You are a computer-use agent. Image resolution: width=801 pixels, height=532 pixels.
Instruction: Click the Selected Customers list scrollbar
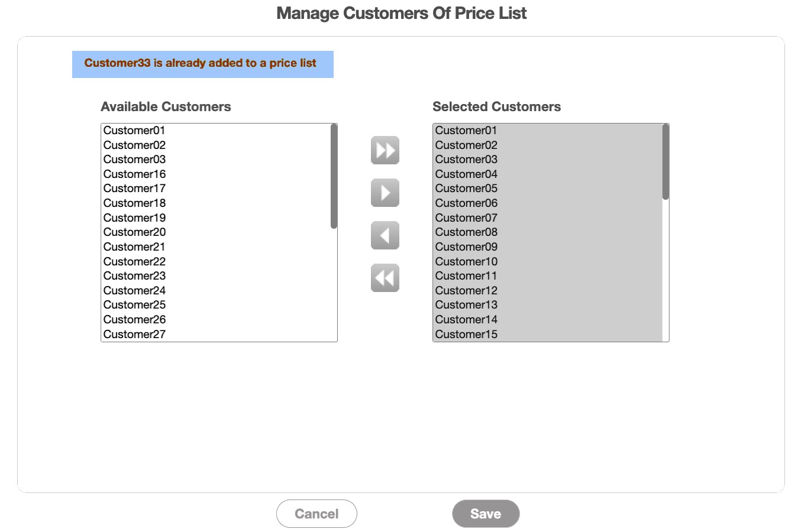point(666,162)
